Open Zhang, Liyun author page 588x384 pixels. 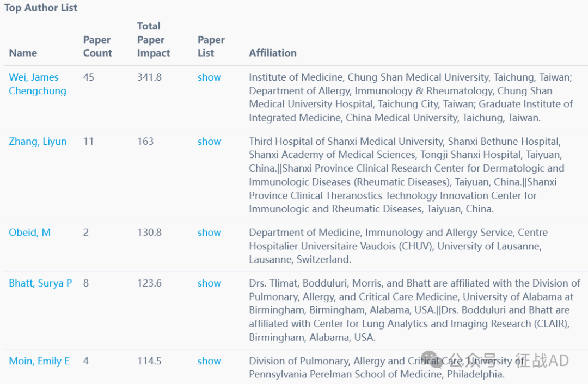(x=38, y=142)
